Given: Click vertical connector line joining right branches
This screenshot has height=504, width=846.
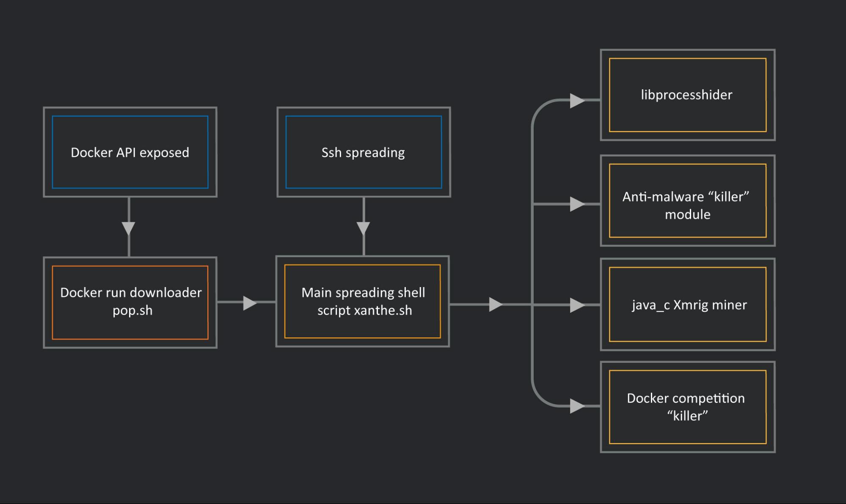Looking at the screenshot, I should point(532,254).
